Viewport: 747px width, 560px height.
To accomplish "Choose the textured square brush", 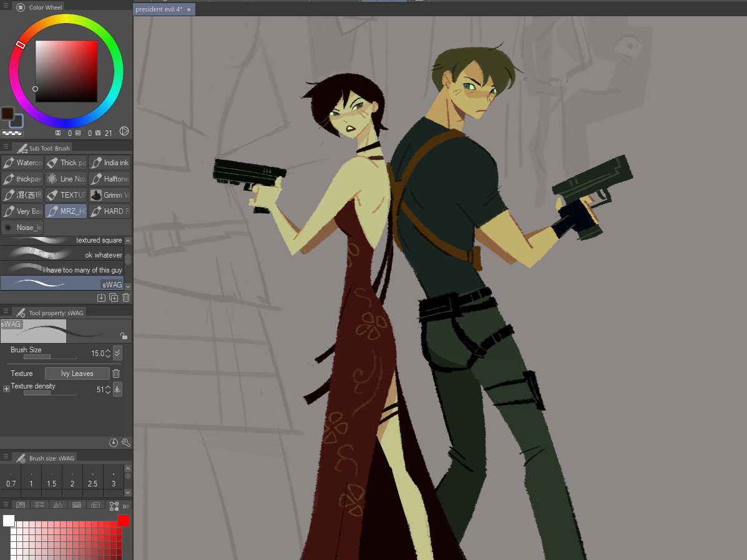I will click(x=62, y=240).
